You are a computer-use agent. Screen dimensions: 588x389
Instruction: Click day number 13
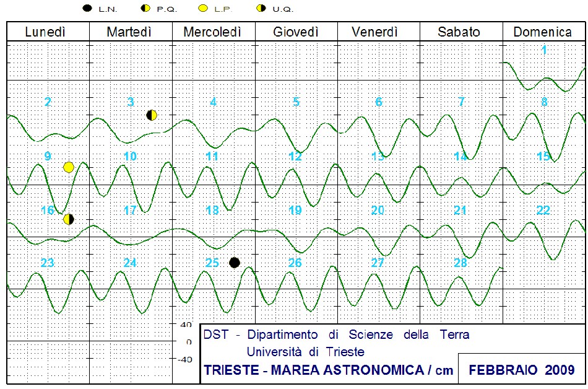[x=378, y=155]
